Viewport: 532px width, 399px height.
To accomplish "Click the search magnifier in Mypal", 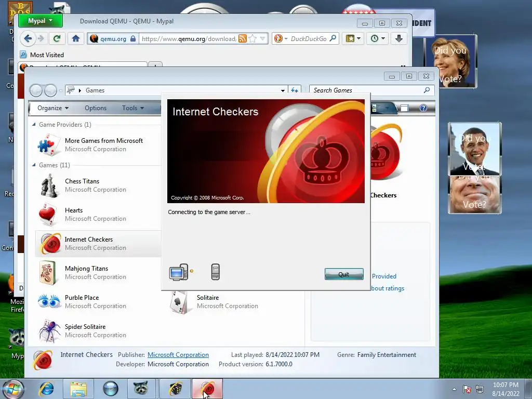I will click(x=333, y=38).
